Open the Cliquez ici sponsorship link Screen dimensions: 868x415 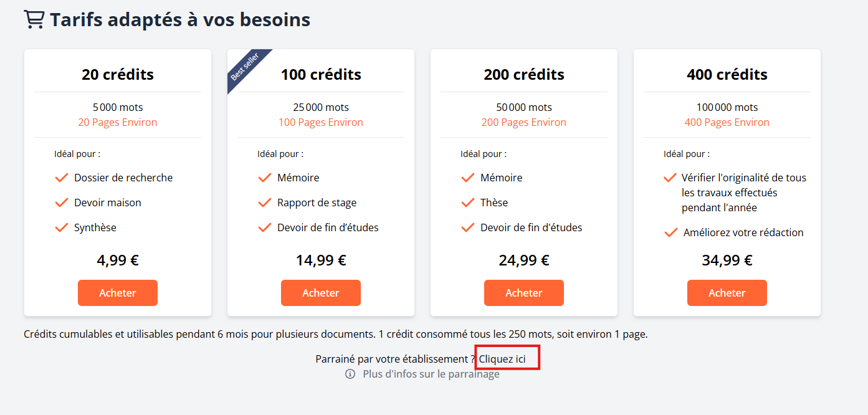(502, 359)
